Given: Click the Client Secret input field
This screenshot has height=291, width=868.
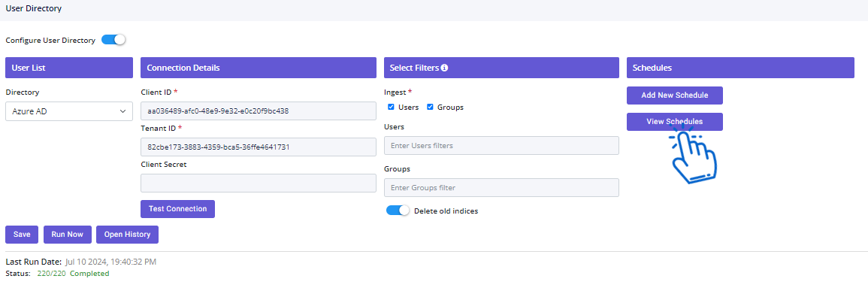Looking at the screenshot, I should [x=259, y=183].
